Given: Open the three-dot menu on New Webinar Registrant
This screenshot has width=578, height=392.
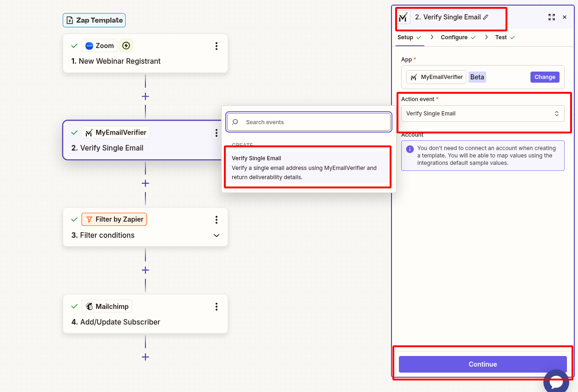Looking at the screenshot, I should [x=216, y=46].
